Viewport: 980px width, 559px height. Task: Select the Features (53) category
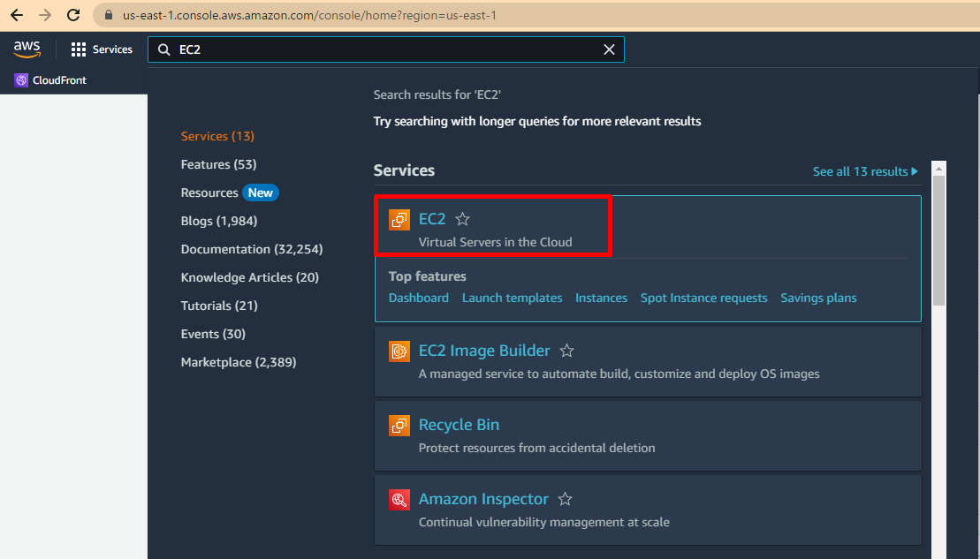218,164
